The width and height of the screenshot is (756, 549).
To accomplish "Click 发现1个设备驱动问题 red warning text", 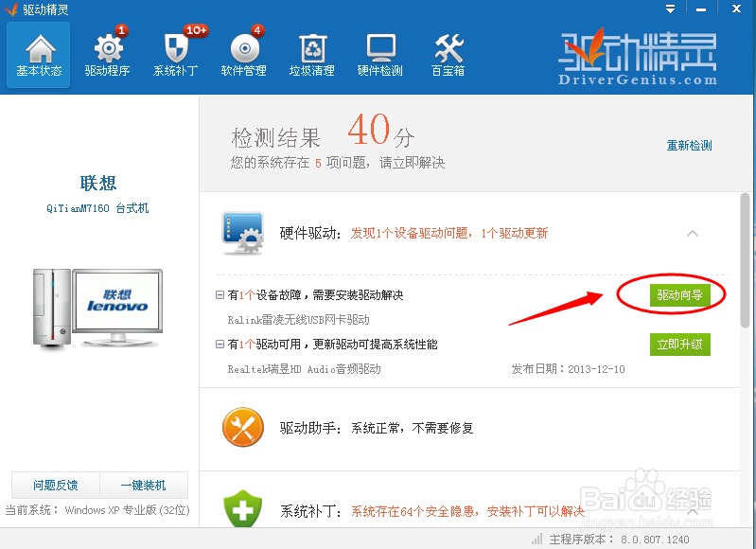I will [449, 234].
